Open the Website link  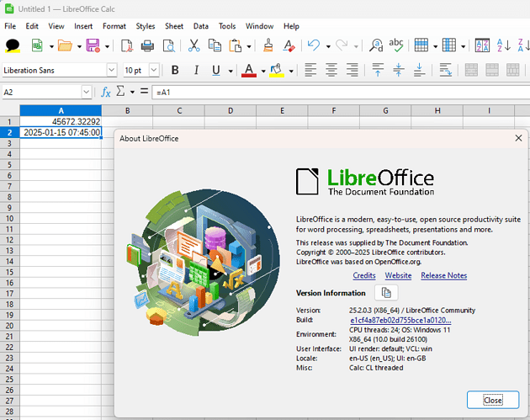(398, 275)
